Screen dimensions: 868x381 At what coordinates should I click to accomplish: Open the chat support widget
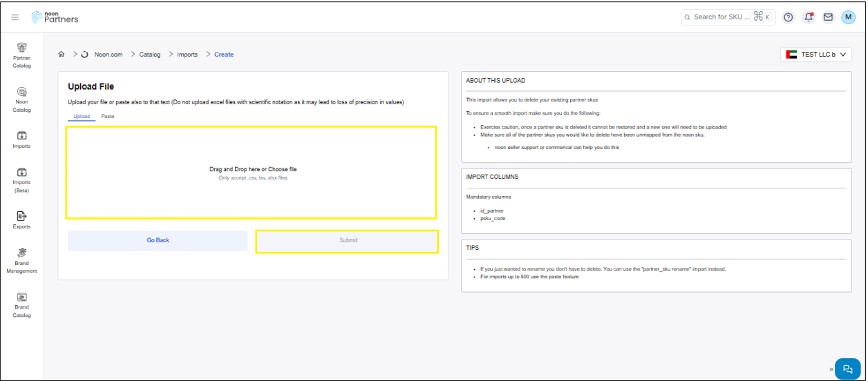click(x=847, y=369)
